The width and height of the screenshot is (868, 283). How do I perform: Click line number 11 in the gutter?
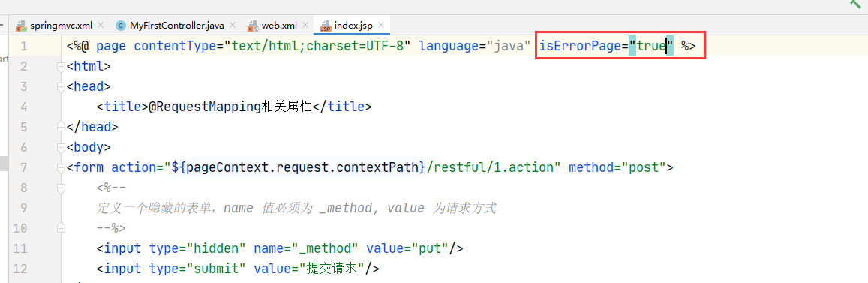(20, 248)
